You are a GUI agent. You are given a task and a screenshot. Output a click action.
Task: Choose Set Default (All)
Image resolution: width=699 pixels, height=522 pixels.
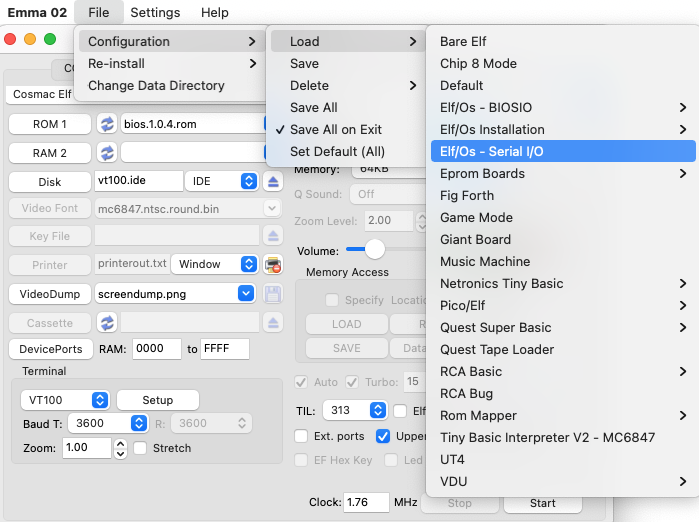[x=346, y=152]
